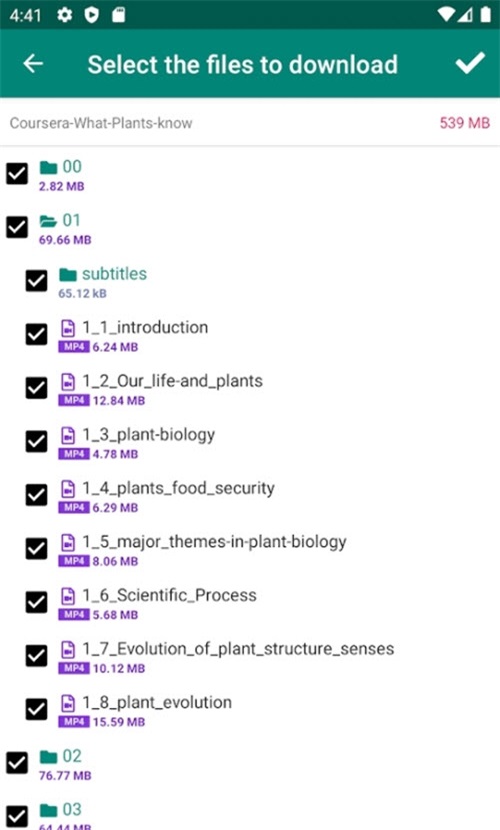Open the settings gear in status bar
The image size is (500, 830).
(x=65, y=15)
